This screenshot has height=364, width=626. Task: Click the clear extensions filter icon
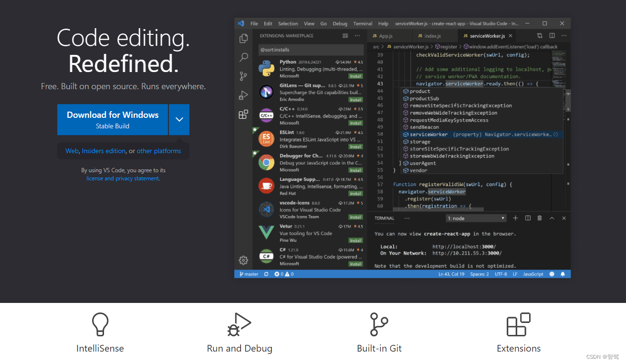click(345, 36)
